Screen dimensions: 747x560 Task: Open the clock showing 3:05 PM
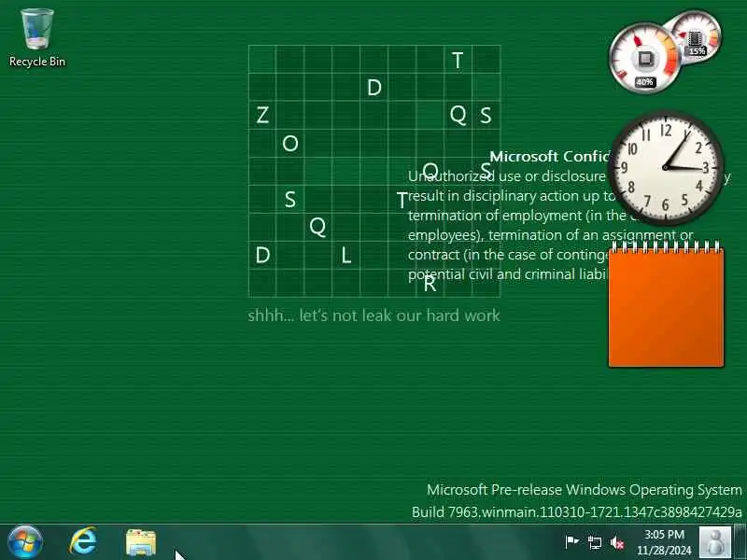(664, 542)
